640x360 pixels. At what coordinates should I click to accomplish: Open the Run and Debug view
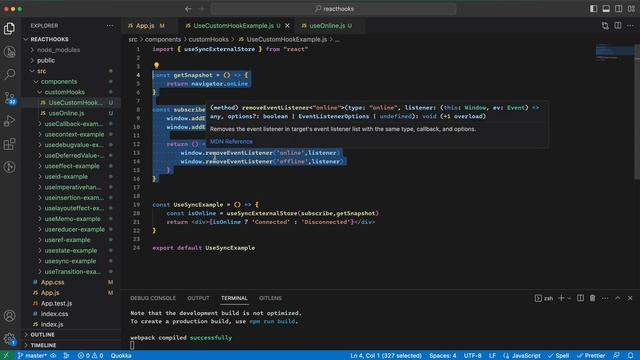coord(9,121)
